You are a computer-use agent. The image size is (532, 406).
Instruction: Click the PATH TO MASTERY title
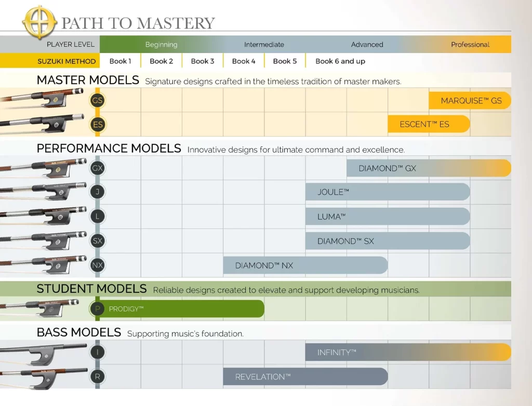138,23
